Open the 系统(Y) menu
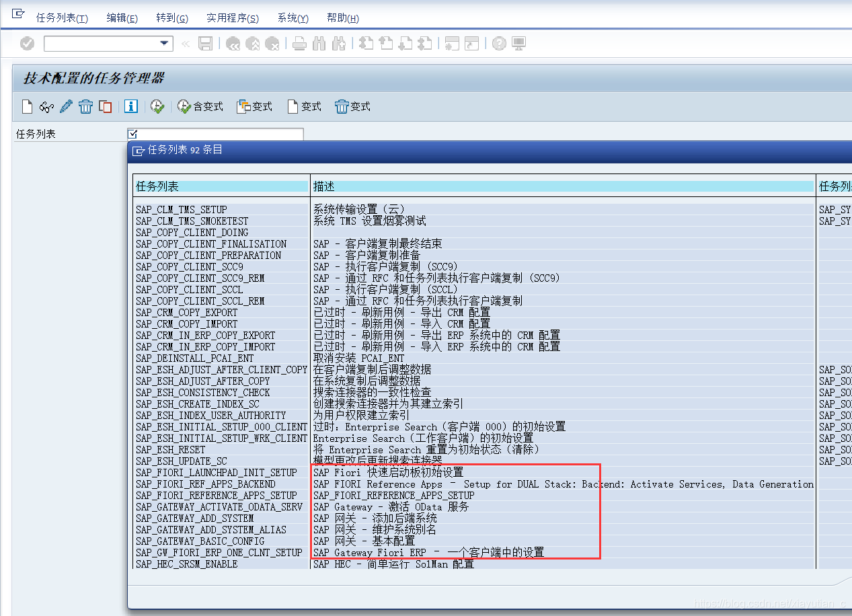The image size is (852, 616). [x=293, y=18]
